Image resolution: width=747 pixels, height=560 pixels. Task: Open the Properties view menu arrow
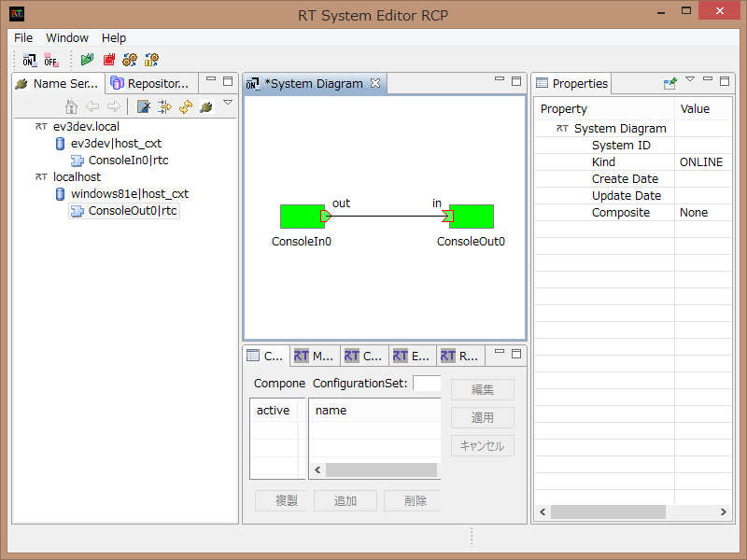[x=690, y=80]
